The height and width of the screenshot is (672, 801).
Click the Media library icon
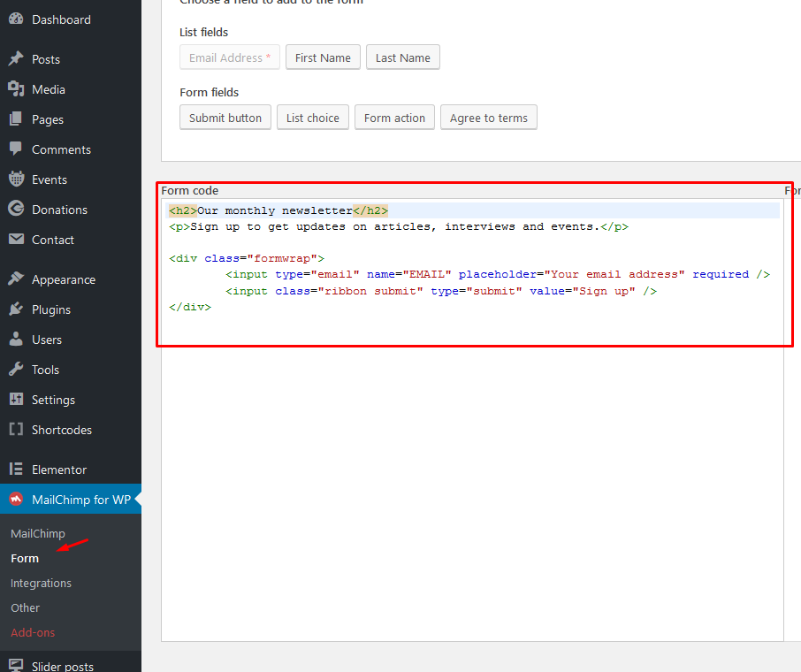click(x=16, y=89)
